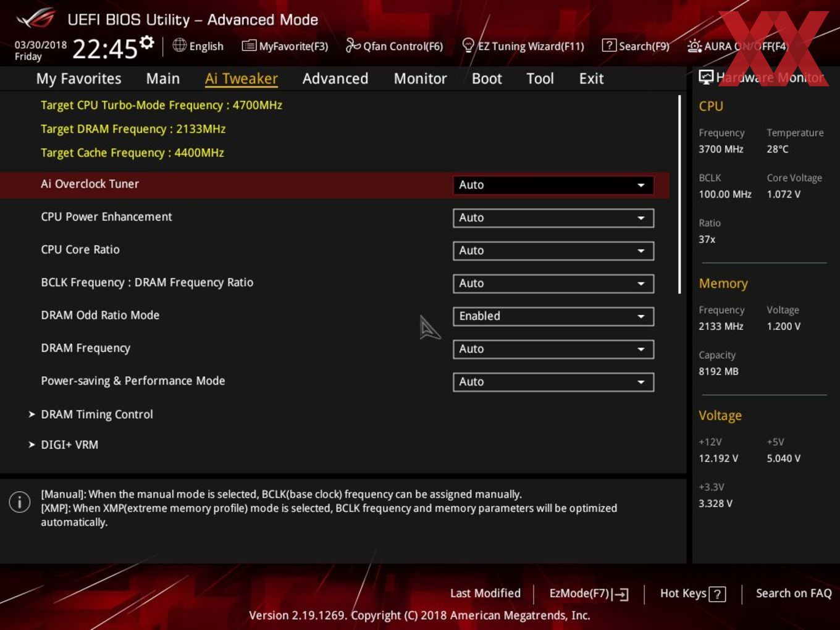The height and width of the screenshot is (630, 840).
Task: Switch to Monitor tab
Action: [421, 78]
